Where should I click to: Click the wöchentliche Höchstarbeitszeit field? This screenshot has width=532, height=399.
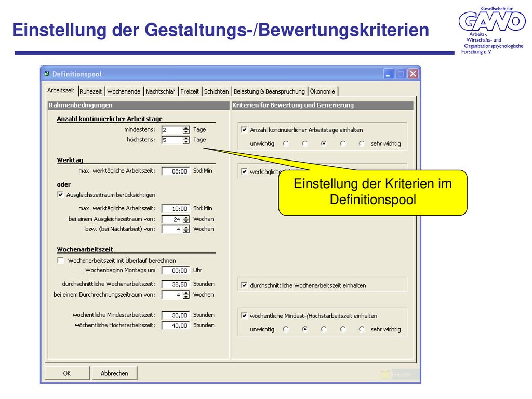(x=176, y=325)
